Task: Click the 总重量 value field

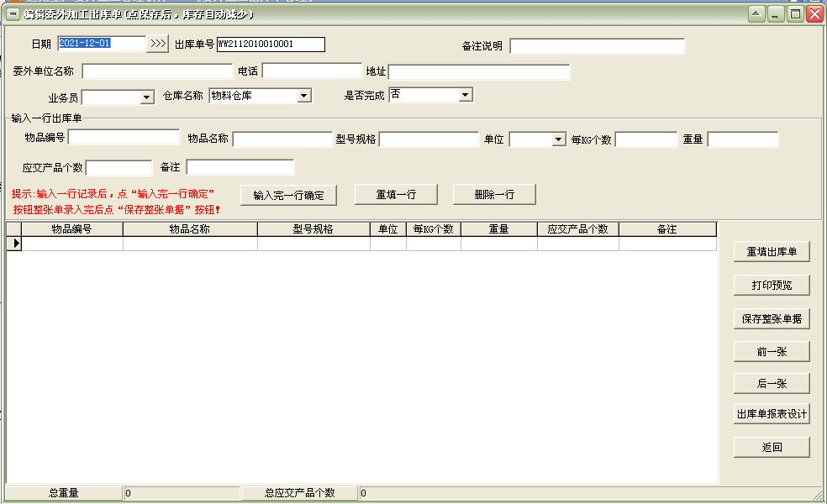Action: (x=182, y=493)
